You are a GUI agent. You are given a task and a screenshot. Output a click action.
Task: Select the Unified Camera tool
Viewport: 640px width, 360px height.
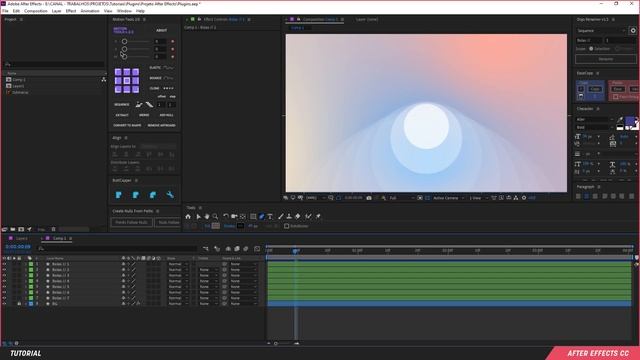coord(234,216)
